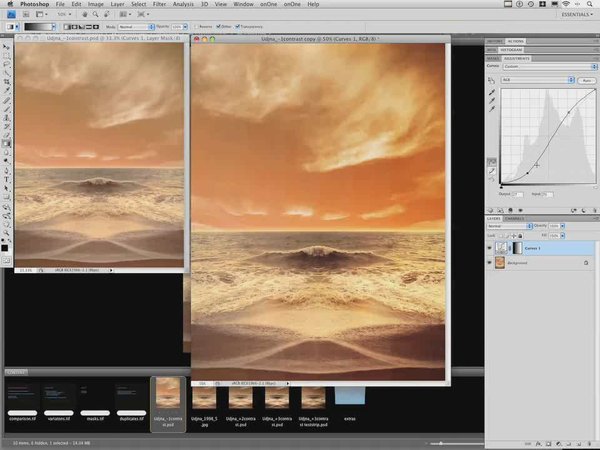The width and height of the screenshot is (600, 450).
Task: Select the Move tool in toolbox
Action: (6, 47)
